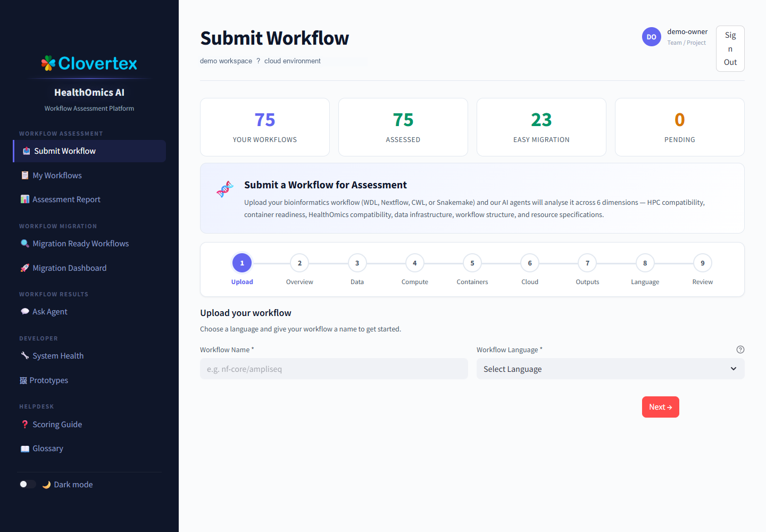Click the System Health wrench icon
The width and height of the screenshot is (766, 532).
coord(24,356)
